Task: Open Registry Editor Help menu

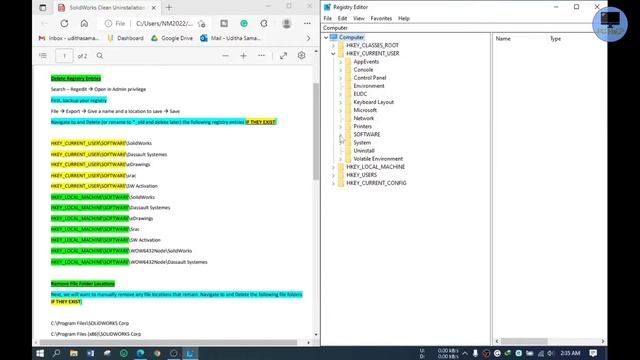Action: (403, 18)
